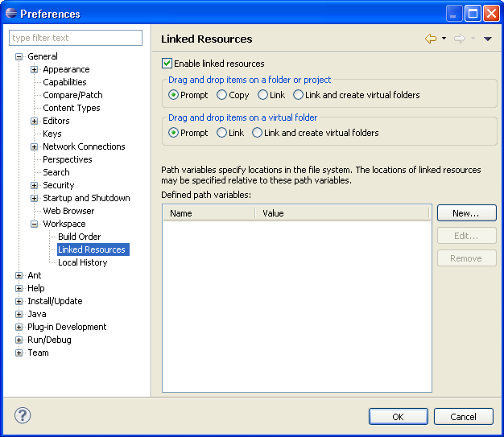Close the Preferences window
The height and width of the screenshot is (437, 504).
[x=491, y=14]
